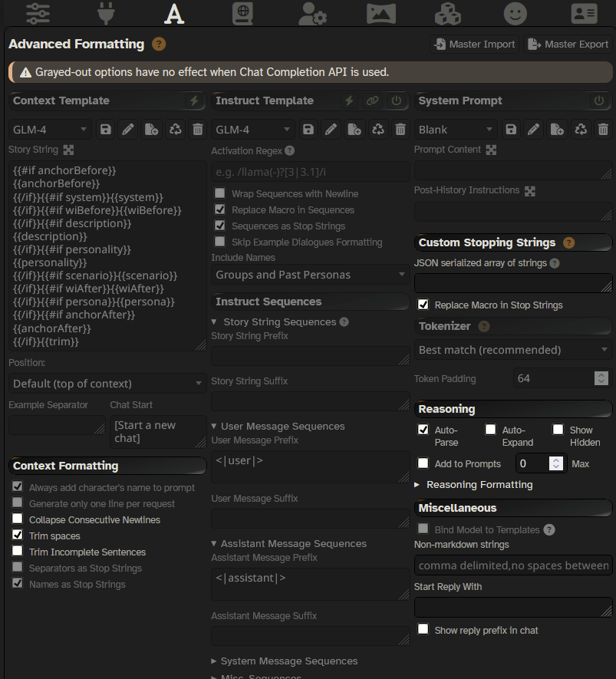The width and height of the screenshot is (616, 679).
Task: Increment the Token Padding value
Action: point(601,374)
